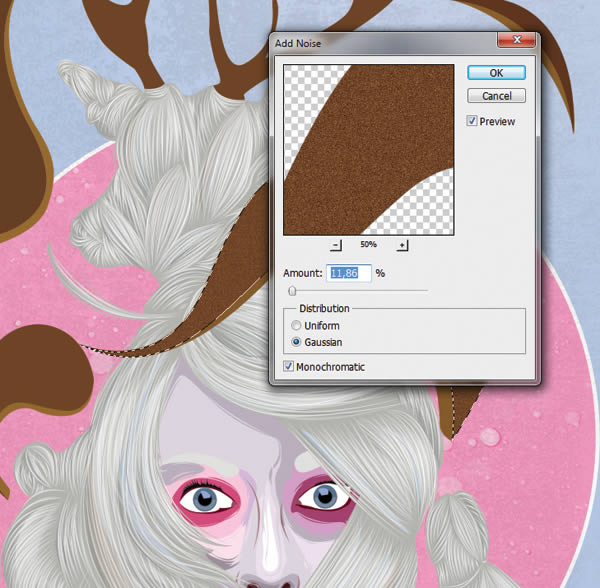Zoom in the noise preview

click(402, 245)
